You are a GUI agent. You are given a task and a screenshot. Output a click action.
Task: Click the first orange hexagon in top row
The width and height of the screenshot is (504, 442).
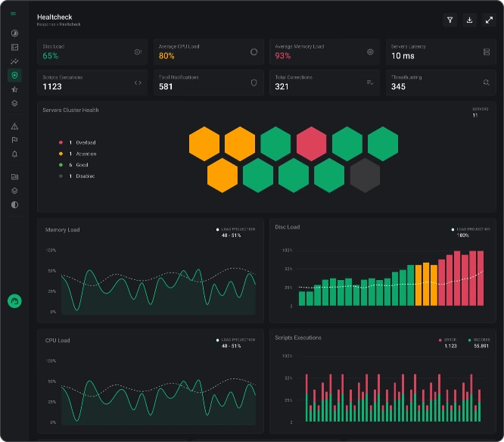coord(204,144)
